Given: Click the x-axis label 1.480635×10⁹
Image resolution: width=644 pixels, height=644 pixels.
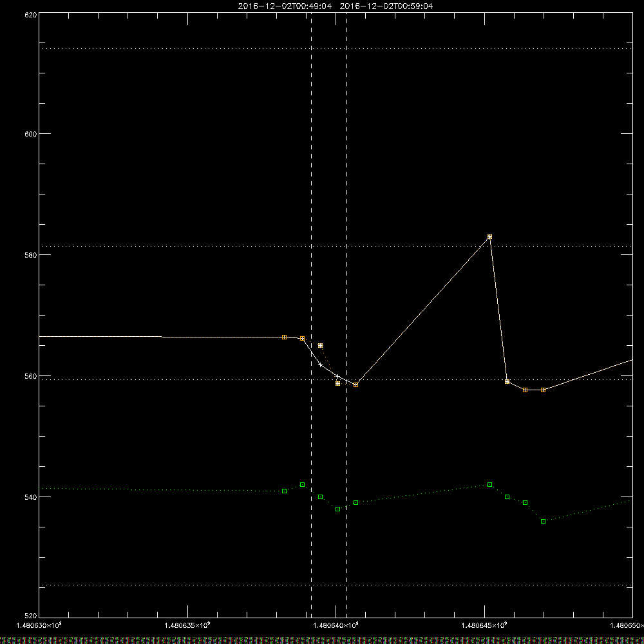Looking at the screenshot, I should pyautogui.click(x=187, y=625).
